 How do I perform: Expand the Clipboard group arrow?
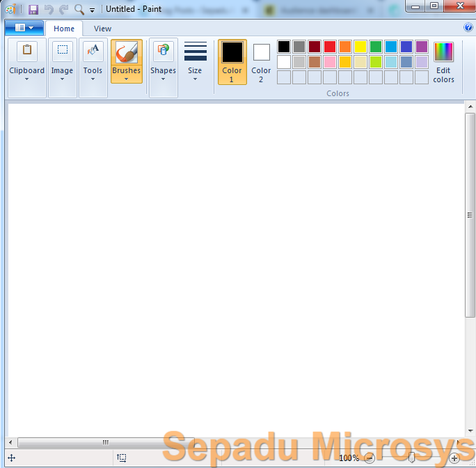point(26,79)
